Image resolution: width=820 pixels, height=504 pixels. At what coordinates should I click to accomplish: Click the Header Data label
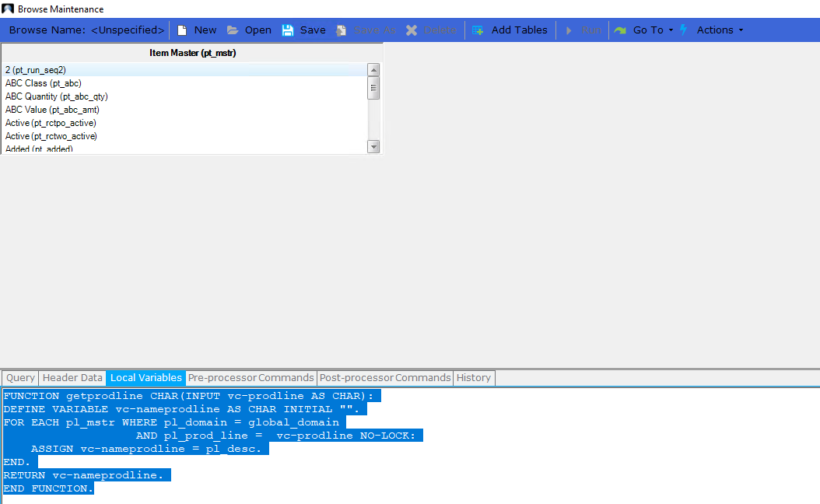(x=72, y=377)
